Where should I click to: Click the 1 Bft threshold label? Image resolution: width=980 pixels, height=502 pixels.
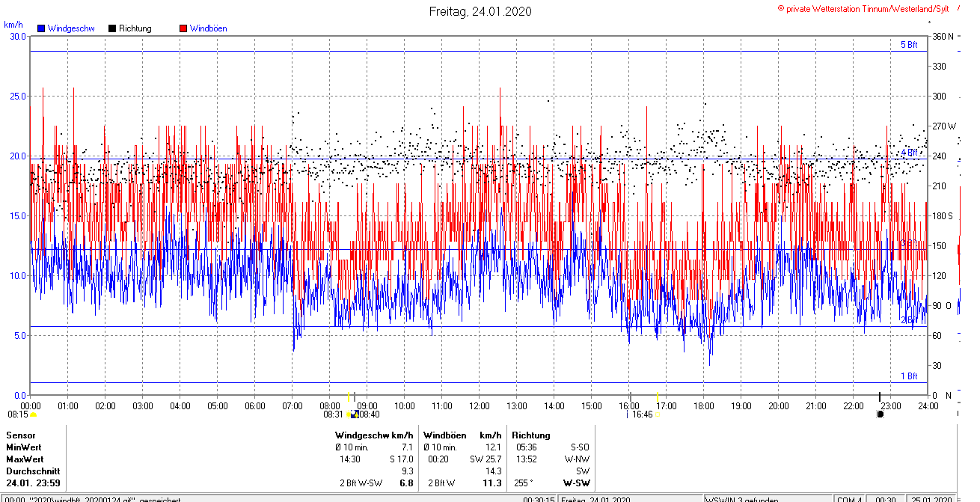909,376
